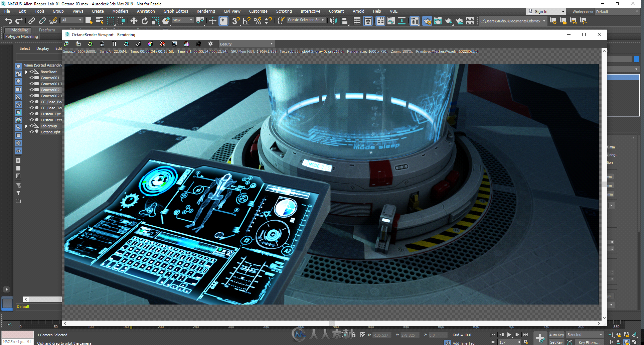This screenshot has width=644, height=345.
Task: Toggle visibility of Custom_Eye object
Action: click(32, 114)
